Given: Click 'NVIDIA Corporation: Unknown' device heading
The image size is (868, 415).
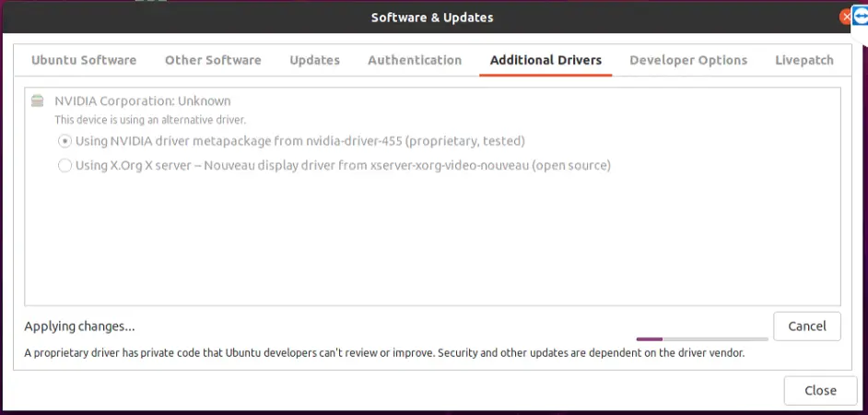Looking at the screenshot, I should 142,101.
